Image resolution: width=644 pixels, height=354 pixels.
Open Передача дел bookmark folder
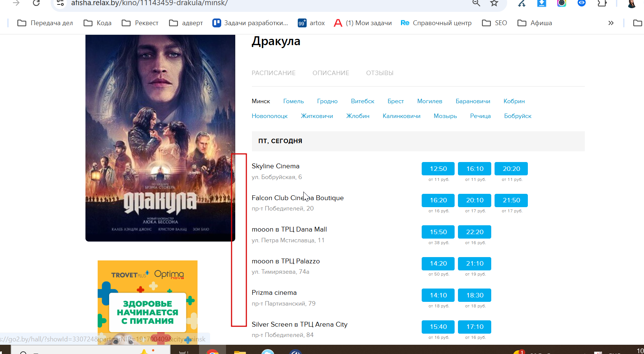coord(45,23)
